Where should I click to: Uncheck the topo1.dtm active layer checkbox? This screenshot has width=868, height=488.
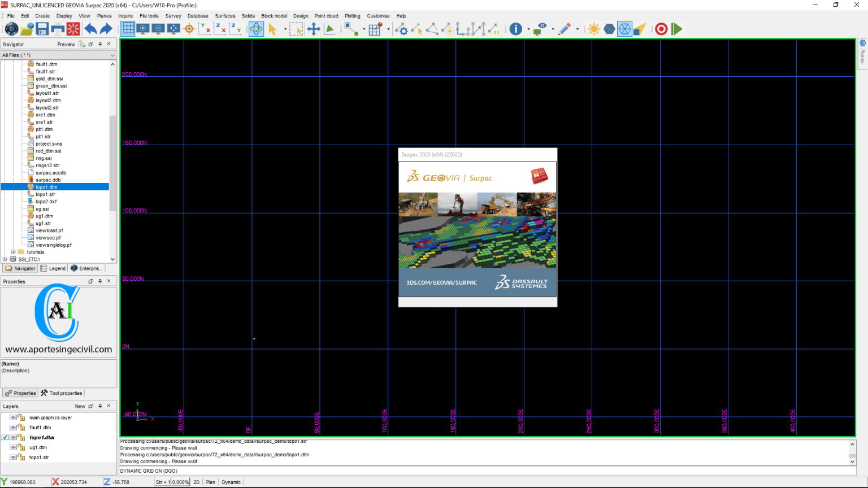click(x=5, y=437)
